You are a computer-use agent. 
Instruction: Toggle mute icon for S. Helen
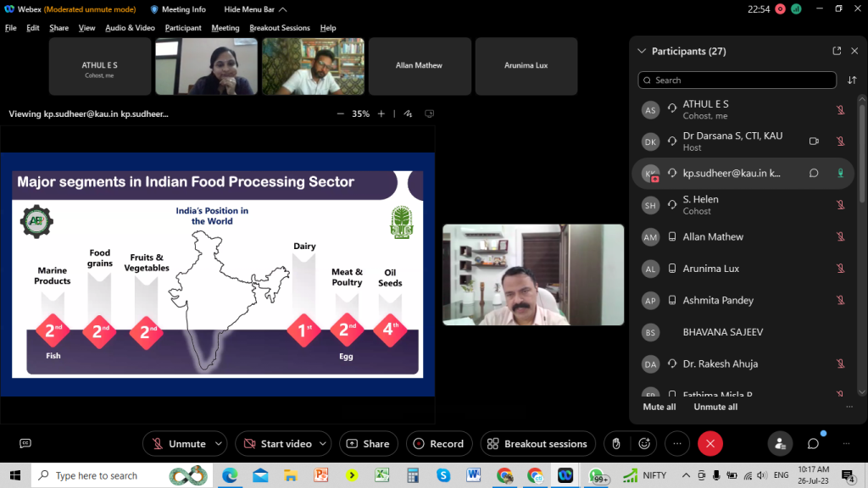click(x=840, y=205)
